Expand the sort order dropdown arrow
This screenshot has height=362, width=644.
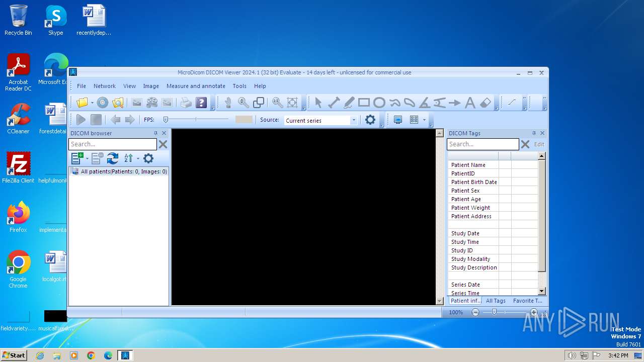pos(138,158)
